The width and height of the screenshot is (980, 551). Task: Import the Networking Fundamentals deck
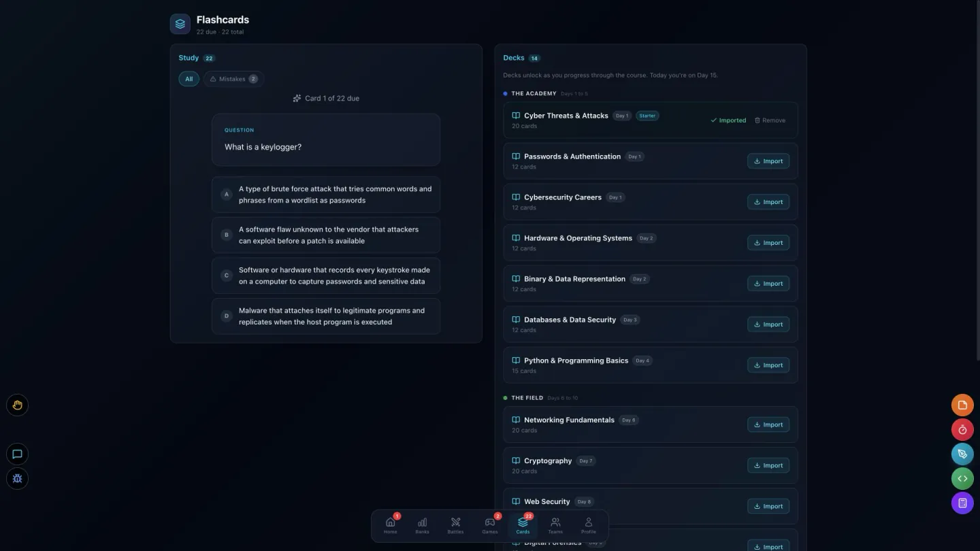768,424
